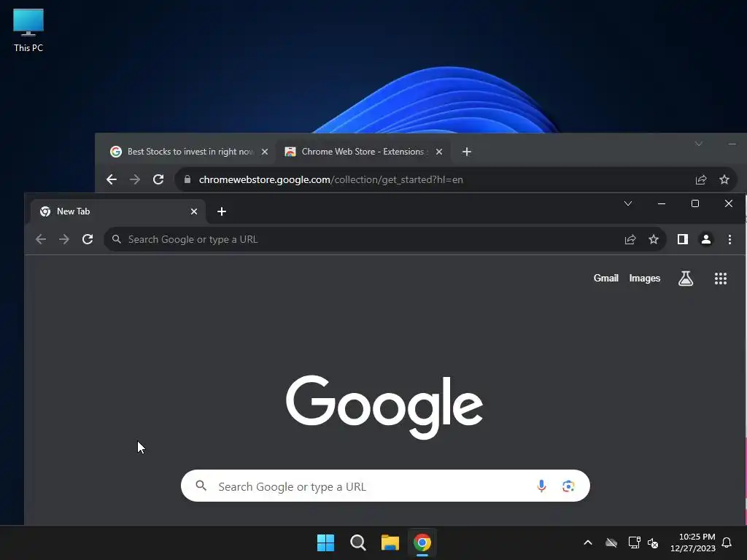
Task: Open Chrome three-dot menu
Action: pos(729,239)
